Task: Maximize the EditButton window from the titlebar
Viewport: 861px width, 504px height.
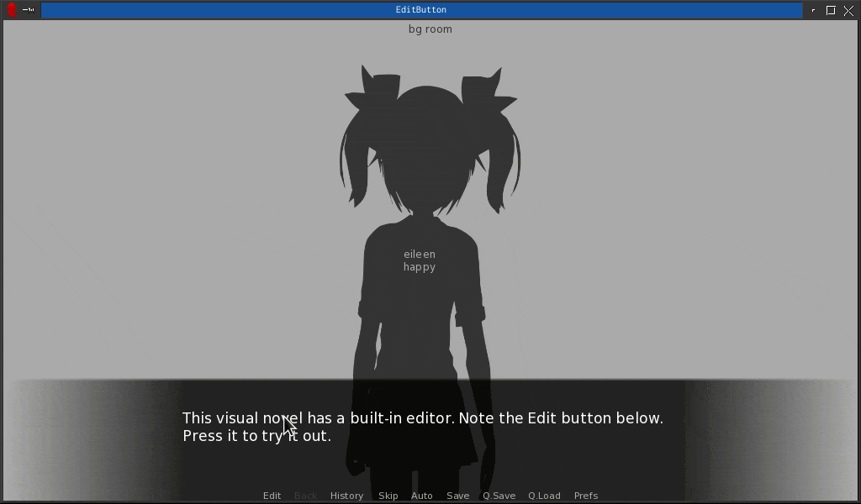Action: coord(831,10)
